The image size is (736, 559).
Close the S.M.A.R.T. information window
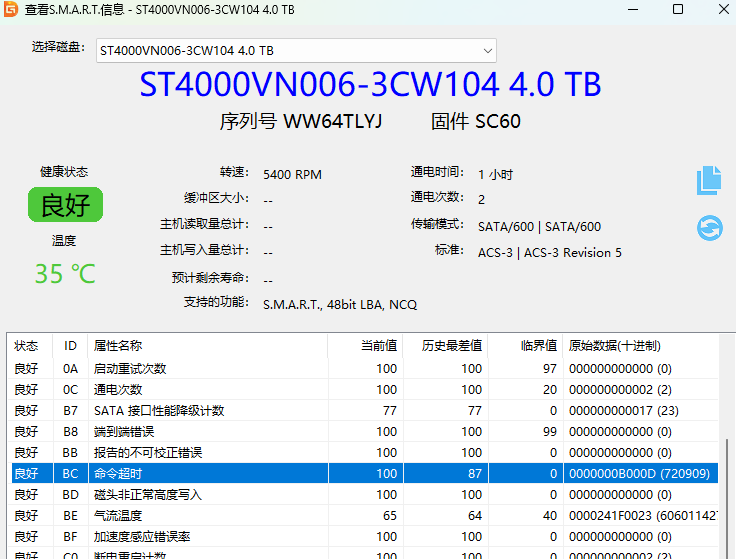723,9
